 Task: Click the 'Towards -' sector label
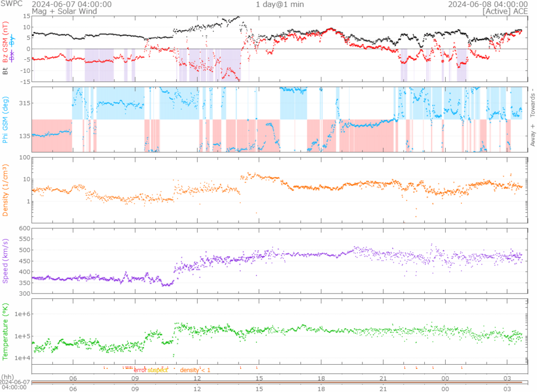533,103
